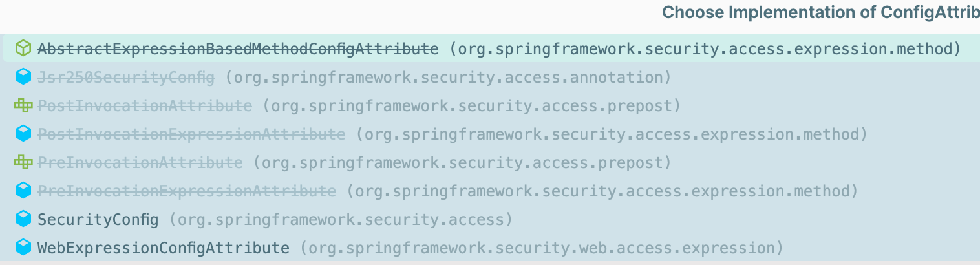Select PostInvocationAttribute from the list
Viewport: 980px width, 265px height.
[144, 105]
